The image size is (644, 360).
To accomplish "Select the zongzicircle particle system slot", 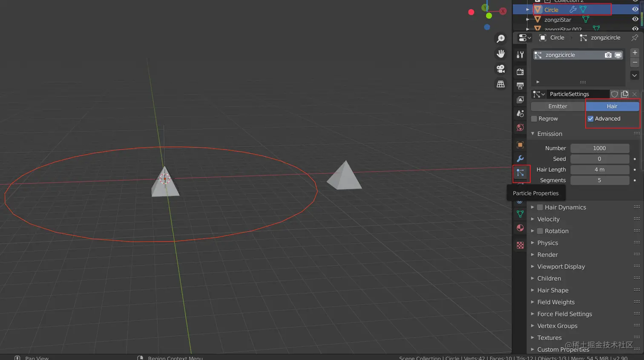I will 578,55.
